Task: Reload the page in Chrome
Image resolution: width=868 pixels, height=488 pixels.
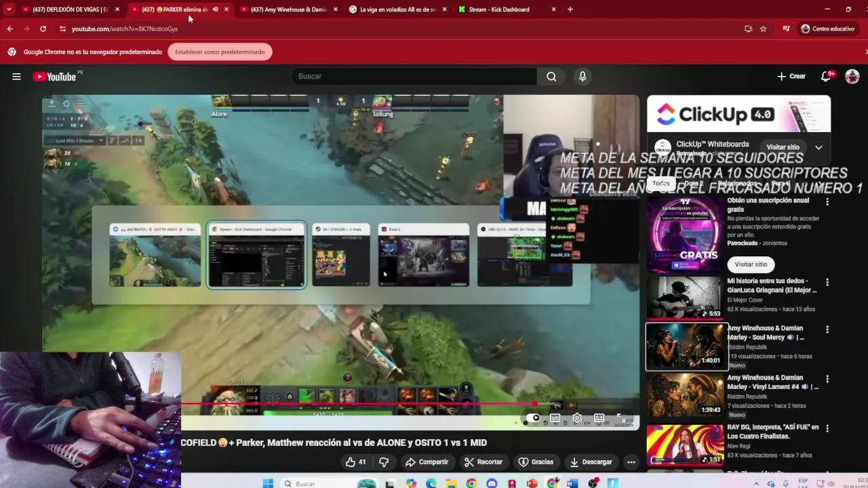Action: (x=43, y=28)
